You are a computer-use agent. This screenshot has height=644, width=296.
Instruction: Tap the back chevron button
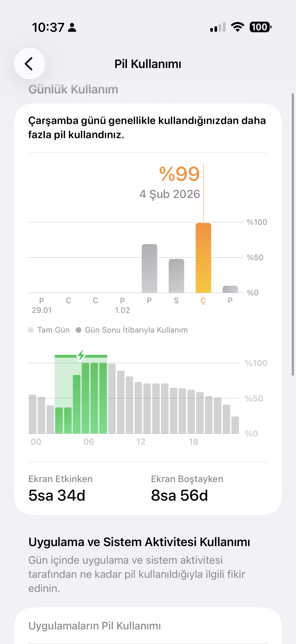[29, 64]
